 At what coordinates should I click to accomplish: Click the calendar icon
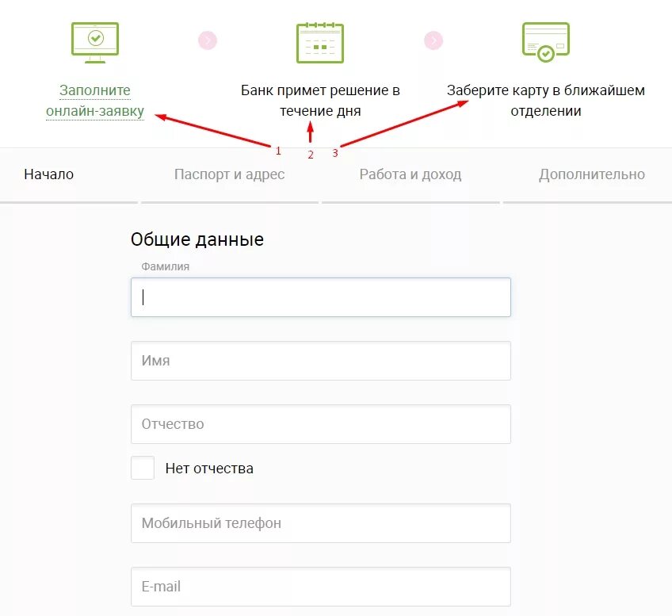pos(320,43)
